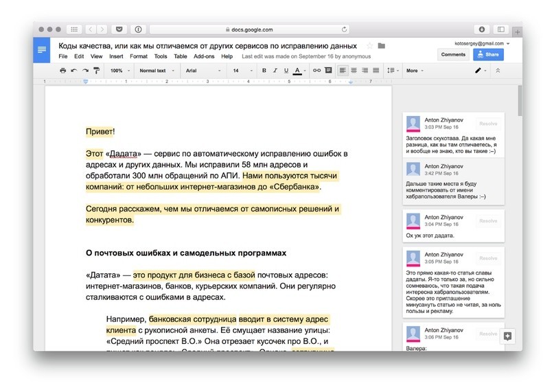
Task: Click the Safari back button
Action: [91, 30]
